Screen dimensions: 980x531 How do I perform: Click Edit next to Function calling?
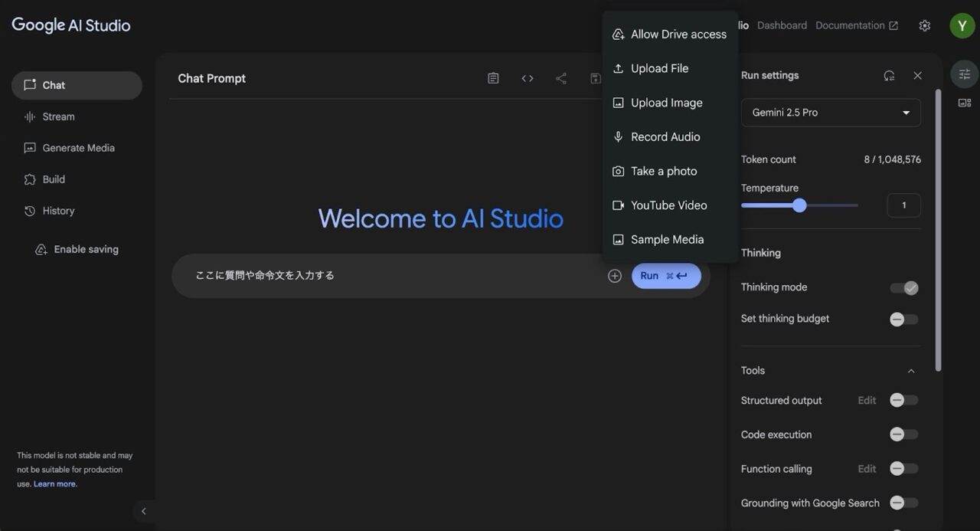[x=867, y=469]
